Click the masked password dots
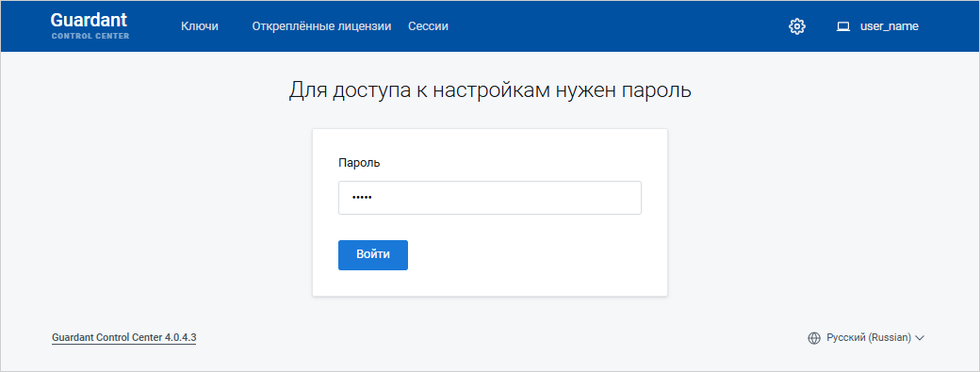Screen dimensions: 980x372 click(361, 198)
